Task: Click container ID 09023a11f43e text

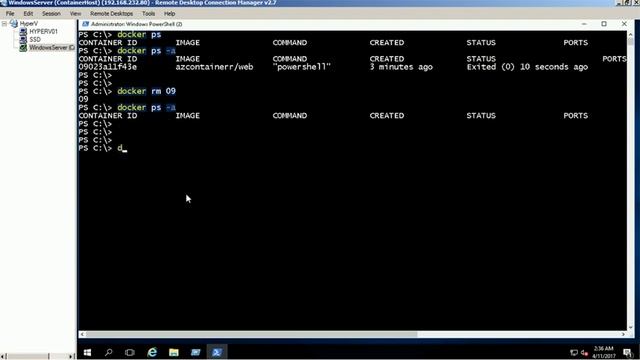Action: tap(108, 67)
